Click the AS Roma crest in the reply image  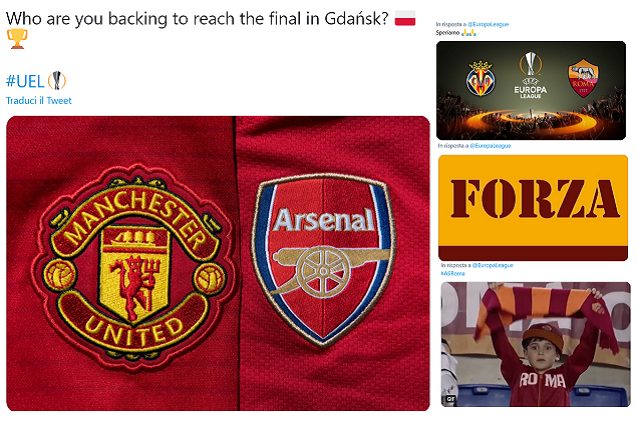pos(583,78)
